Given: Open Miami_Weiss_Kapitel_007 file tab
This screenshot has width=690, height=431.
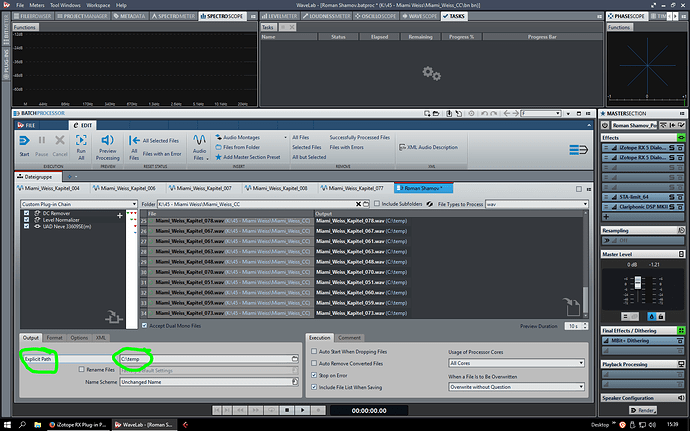Looking at the screenshot, I should (x=204, y=188).
